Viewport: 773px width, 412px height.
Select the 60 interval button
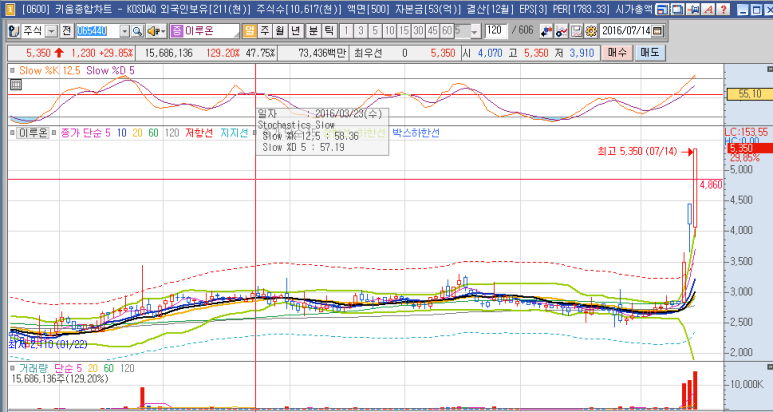[447, 31]
